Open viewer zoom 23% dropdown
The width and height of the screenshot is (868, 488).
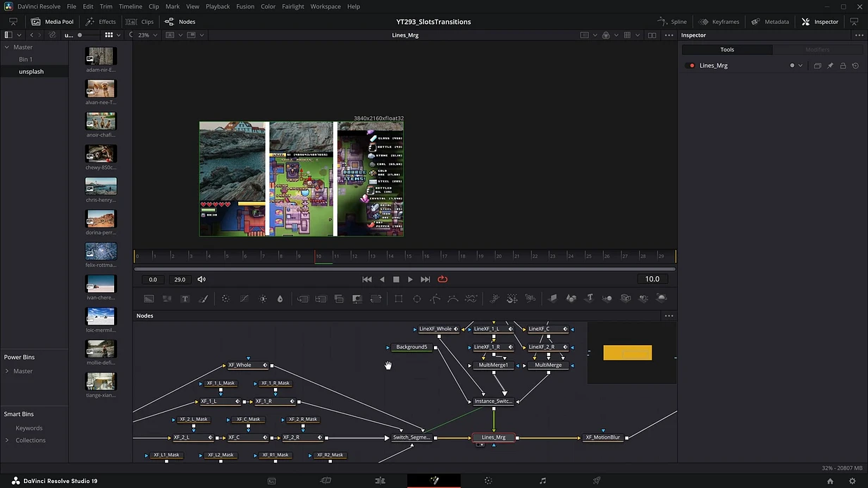click(147, 35)
